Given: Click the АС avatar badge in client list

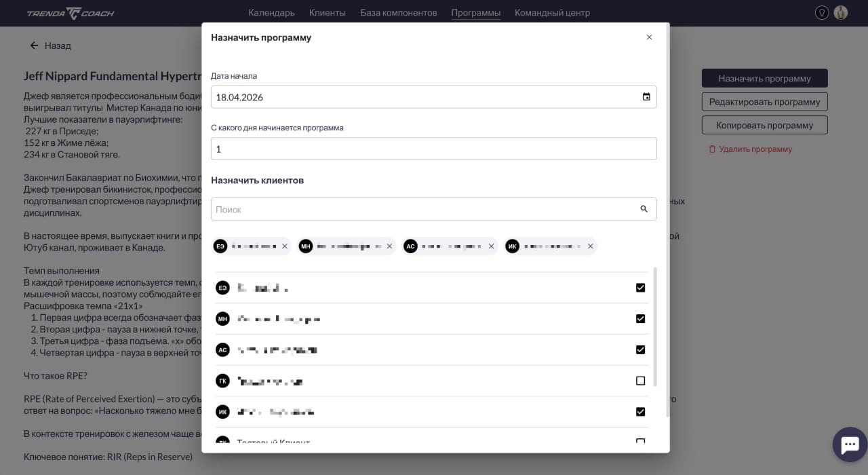Looking at the screenshot, I should pos(222,349).
